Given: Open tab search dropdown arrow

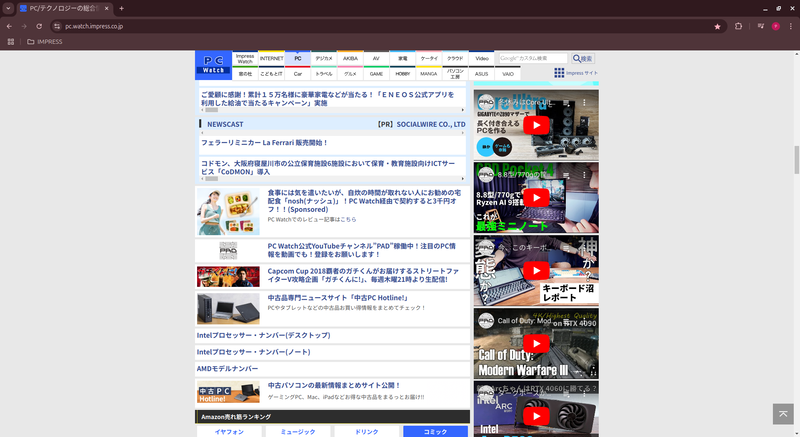Looking at the screenshot, I should (x=8, y=8).
